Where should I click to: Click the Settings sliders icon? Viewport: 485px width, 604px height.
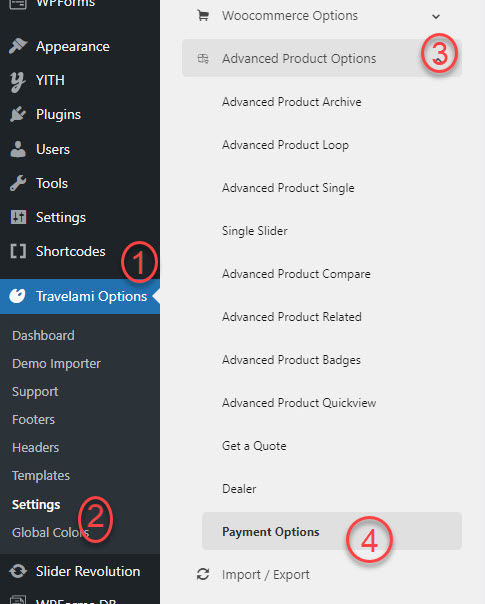[x=18, y=217]
